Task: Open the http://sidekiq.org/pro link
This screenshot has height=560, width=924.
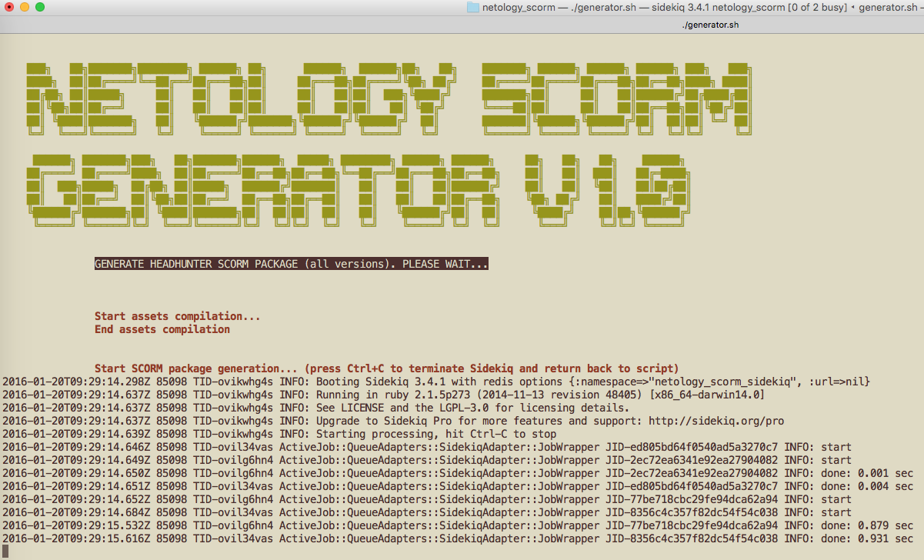Action: 716,421
